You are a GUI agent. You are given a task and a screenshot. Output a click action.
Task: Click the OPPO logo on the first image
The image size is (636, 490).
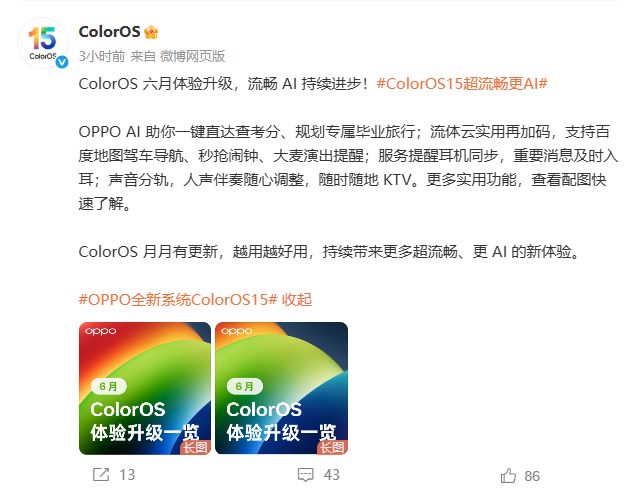coord(101,331)
